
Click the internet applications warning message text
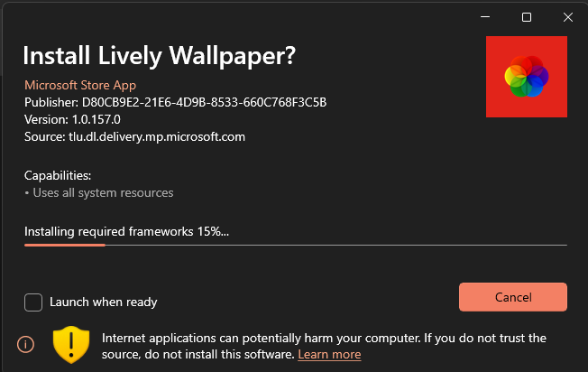[324, 346]
